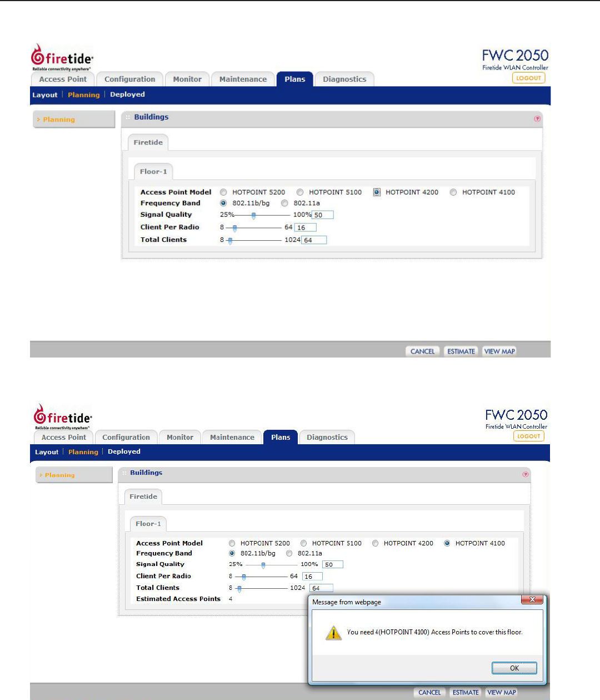Click CANCEL button in lower screenshot
This screenshot has height=700, width=600.
click(429, 693)
